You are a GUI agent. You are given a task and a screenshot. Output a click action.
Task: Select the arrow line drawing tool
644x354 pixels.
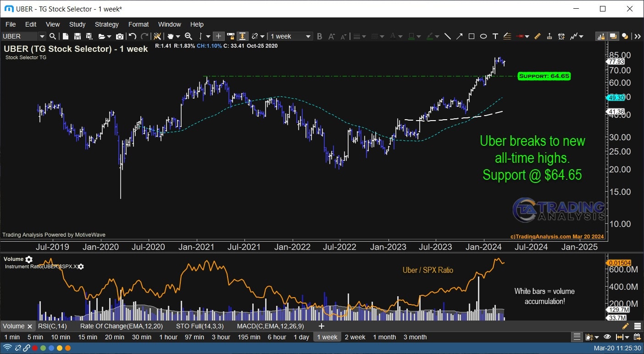(x=459, y=36)
